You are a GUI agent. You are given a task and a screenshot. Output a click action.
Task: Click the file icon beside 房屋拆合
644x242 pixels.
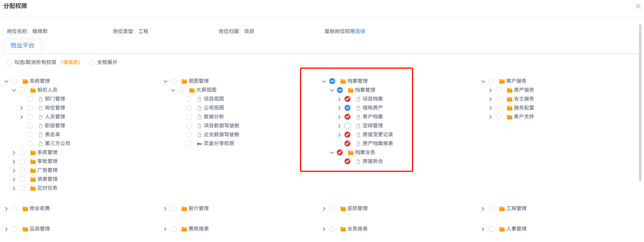click(x=358, y=161)
